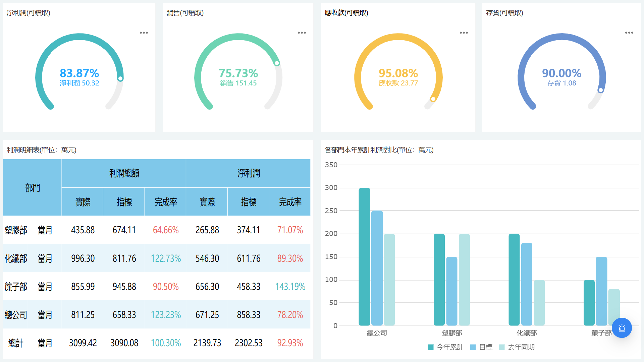Drill into 75.73% sales value
This screenshot has height=362, width=644.
[238, 73]
